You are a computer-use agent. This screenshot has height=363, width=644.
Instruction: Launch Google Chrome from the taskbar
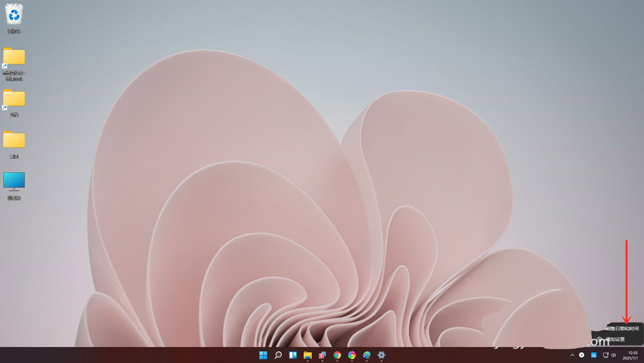[337, 355]
